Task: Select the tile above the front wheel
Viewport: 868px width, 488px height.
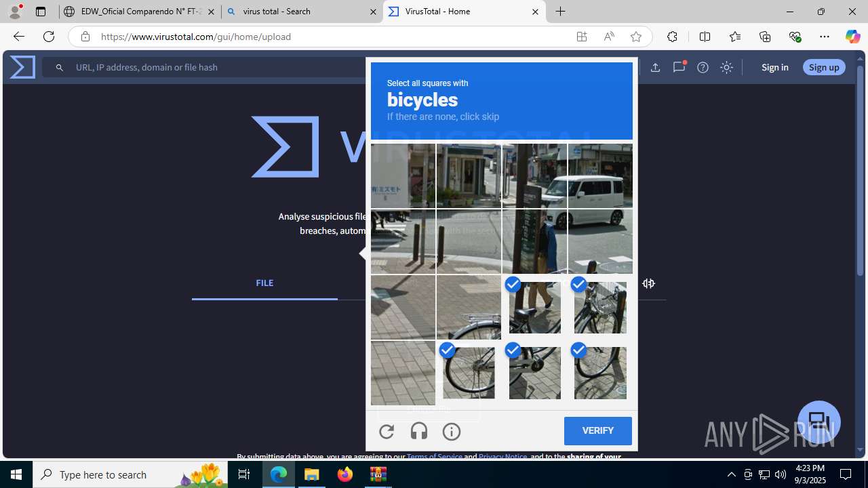Action: click(469, 307)
